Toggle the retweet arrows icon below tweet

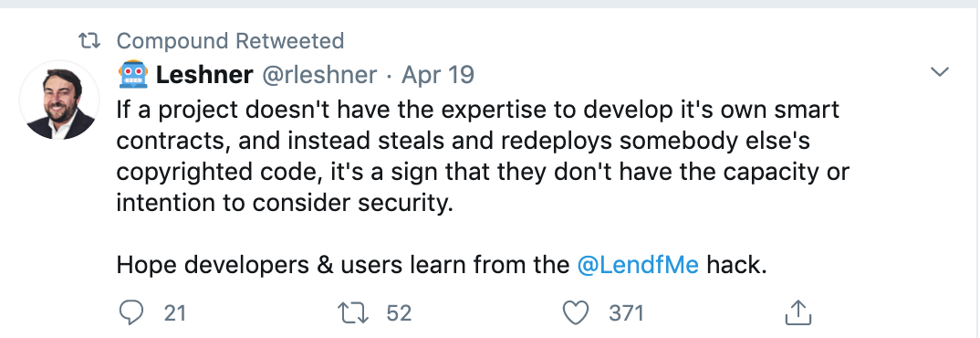click(x=353, y=313)
